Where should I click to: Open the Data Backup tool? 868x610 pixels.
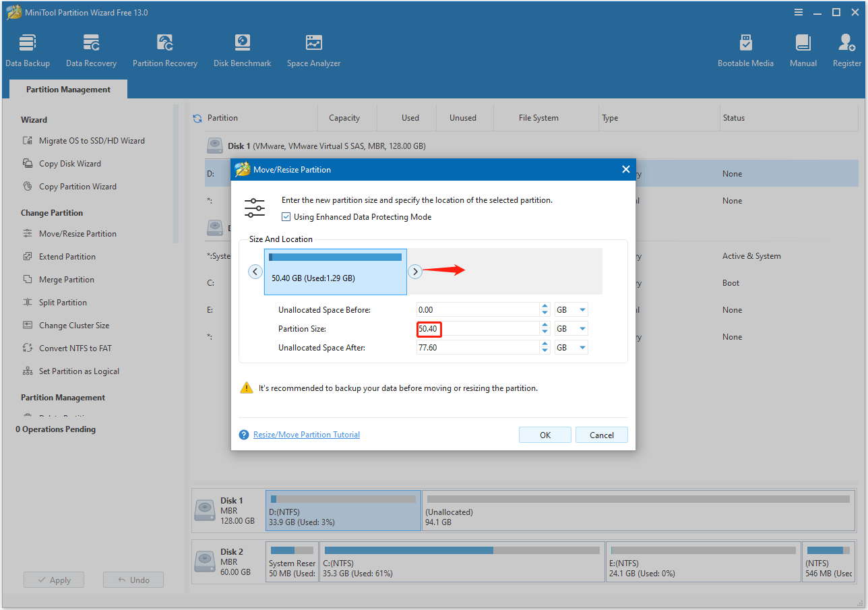point(27,49)
